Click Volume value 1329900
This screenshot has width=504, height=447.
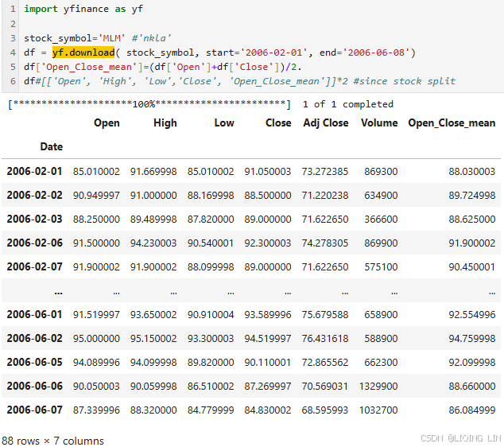378,387
